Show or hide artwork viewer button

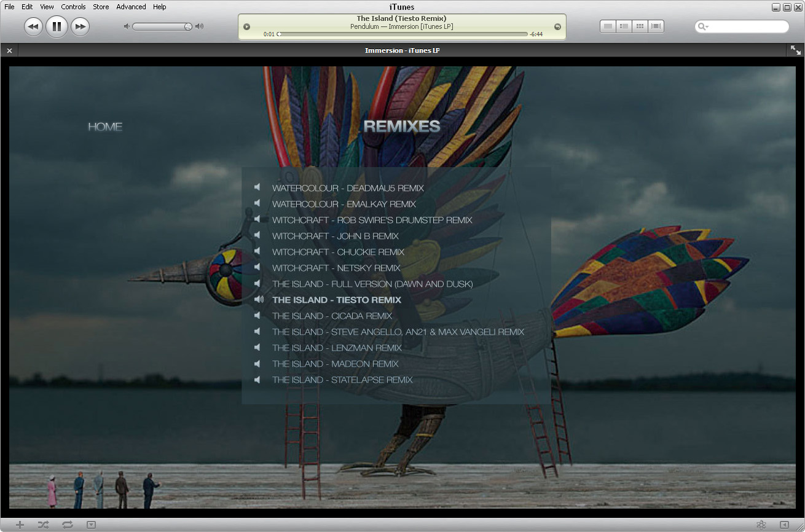92,525
